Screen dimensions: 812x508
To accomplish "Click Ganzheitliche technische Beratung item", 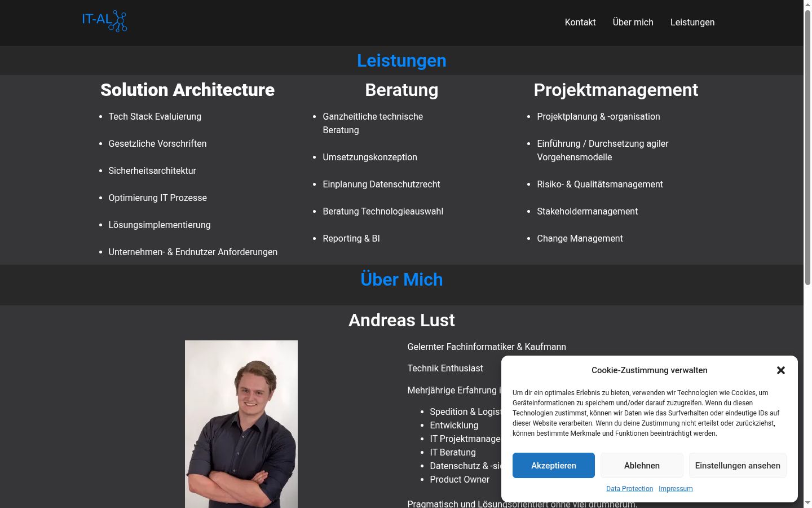I will click(373, 124).
